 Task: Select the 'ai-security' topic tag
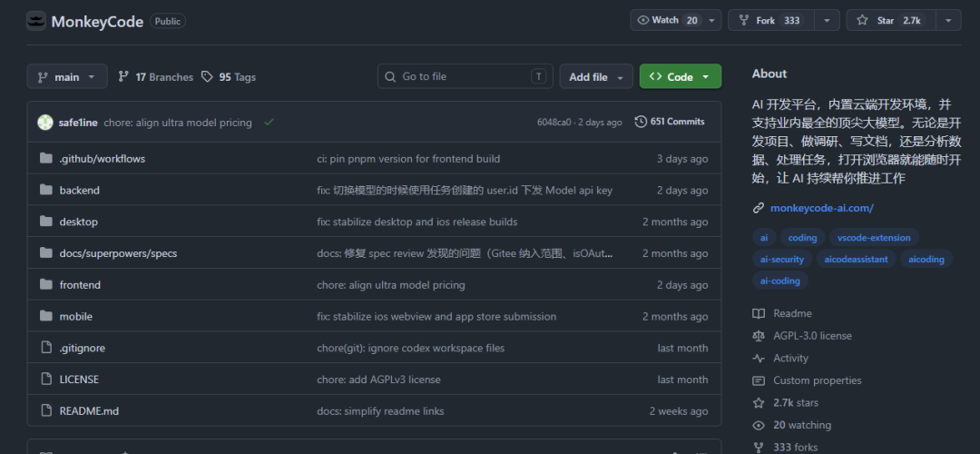[782, 259]
